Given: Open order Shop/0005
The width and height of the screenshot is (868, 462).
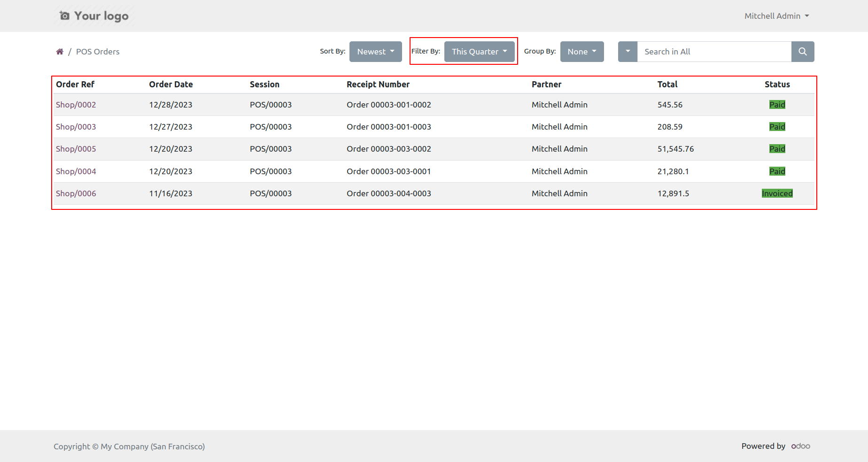Looking at the screenshot, I should [76, 149].
